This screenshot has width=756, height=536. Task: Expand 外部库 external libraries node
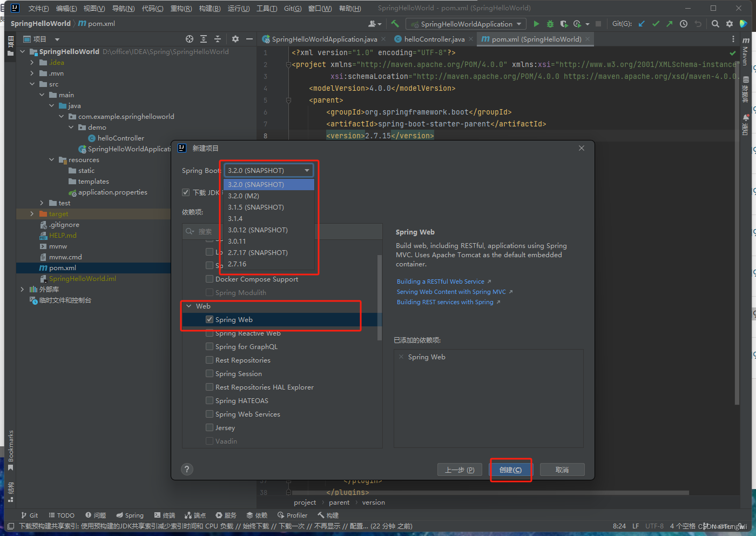tap(23, 290)
